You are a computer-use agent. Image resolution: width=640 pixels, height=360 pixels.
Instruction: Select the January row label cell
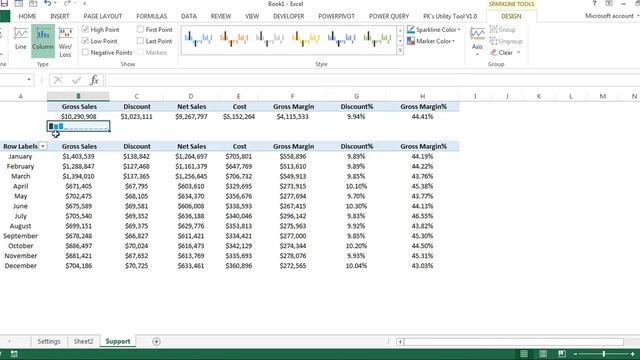(20, 156)
